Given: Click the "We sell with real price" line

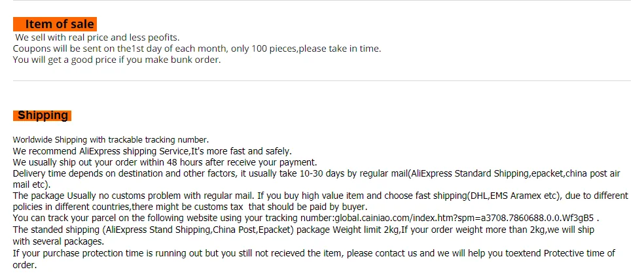Looking at the screenshot, I should [x=97, y=37].
